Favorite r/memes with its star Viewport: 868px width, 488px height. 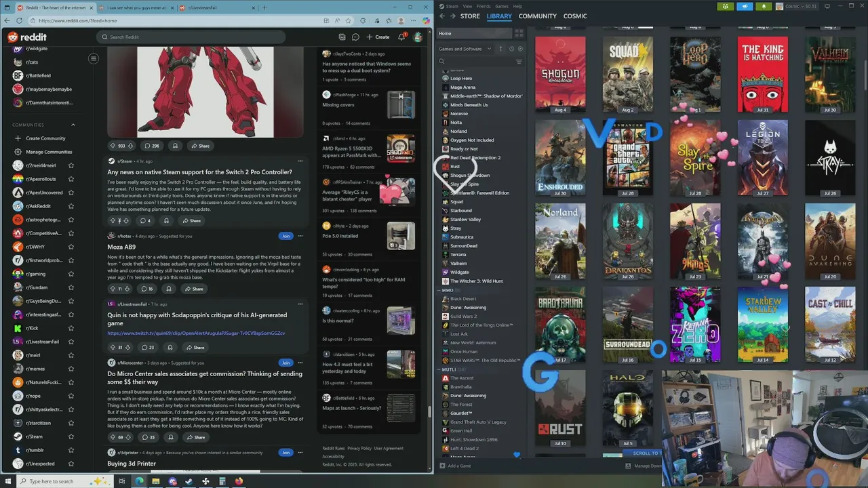[71, 369]
